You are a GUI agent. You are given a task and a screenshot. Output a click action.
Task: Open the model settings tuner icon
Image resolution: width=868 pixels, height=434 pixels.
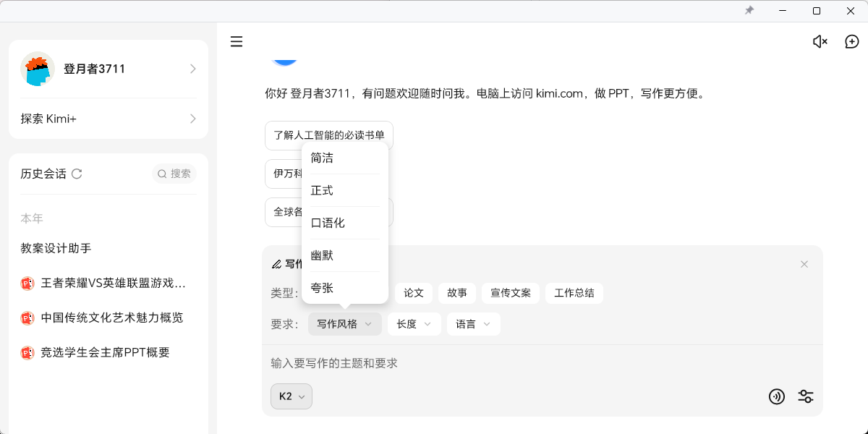pos(805,396)
